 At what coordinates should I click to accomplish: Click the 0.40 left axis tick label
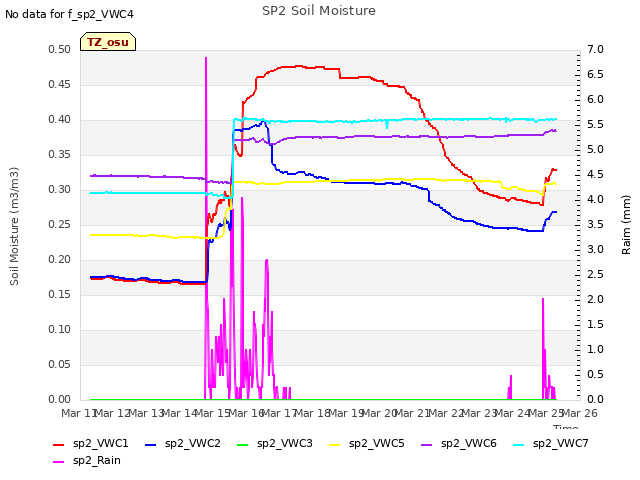(60, 120)
